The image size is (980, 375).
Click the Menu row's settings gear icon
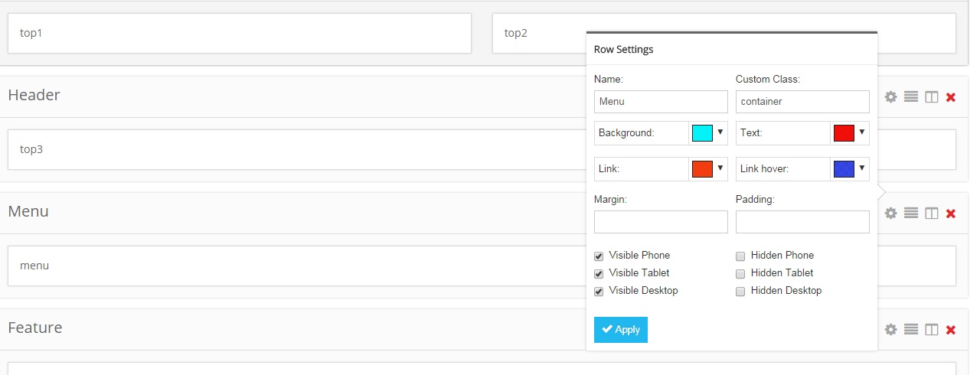point(890,214)
